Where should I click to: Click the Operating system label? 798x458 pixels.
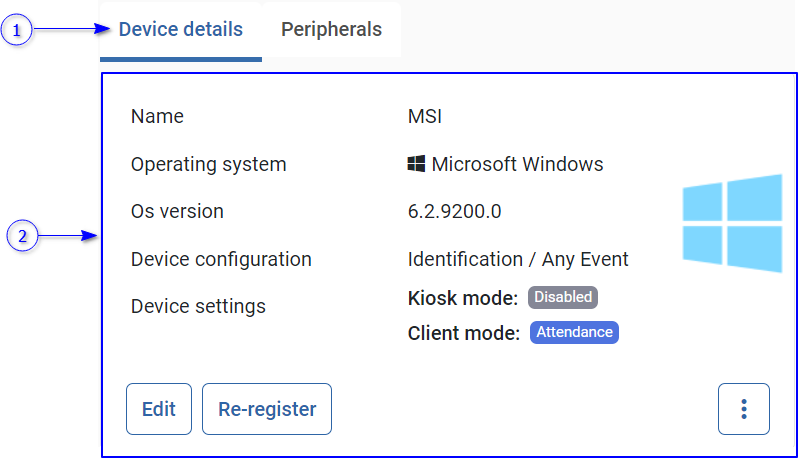coord(208,164)
